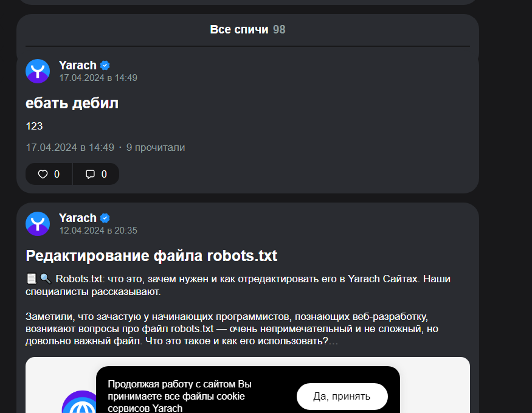Click verified badge on the first post
532x413 pixels.
[x=105, y=65]
